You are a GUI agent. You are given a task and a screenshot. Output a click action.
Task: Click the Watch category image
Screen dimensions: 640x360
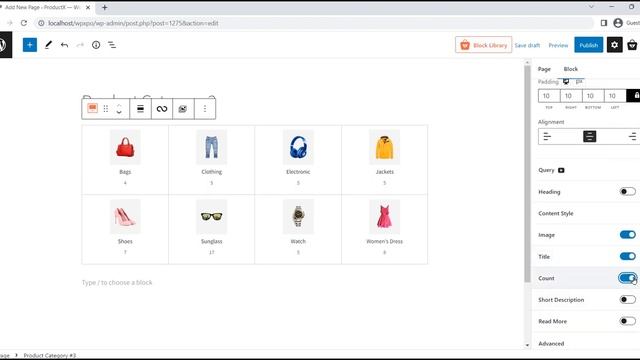298,217
